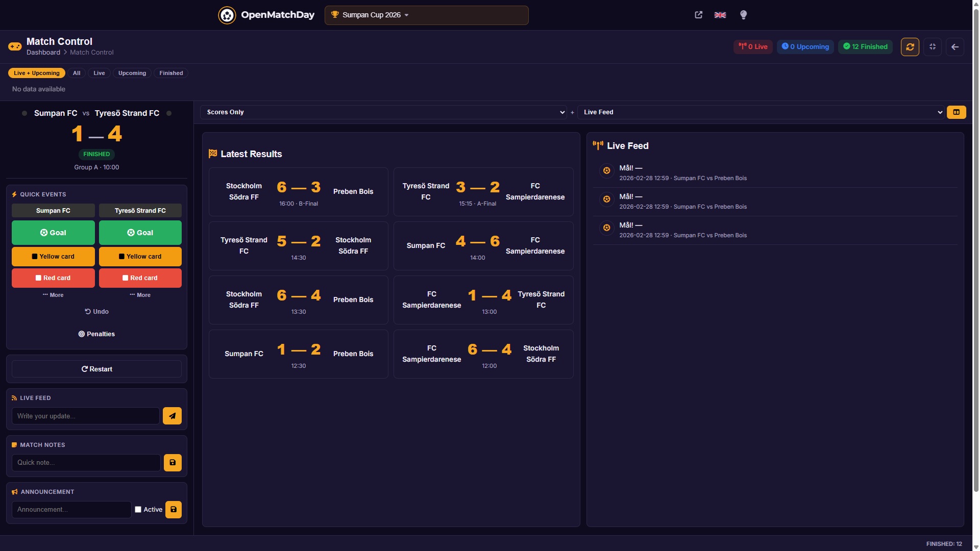Click the compact view icon beside refresh
This screenshot has width=980, height=551.
click(x=933, y=46)
